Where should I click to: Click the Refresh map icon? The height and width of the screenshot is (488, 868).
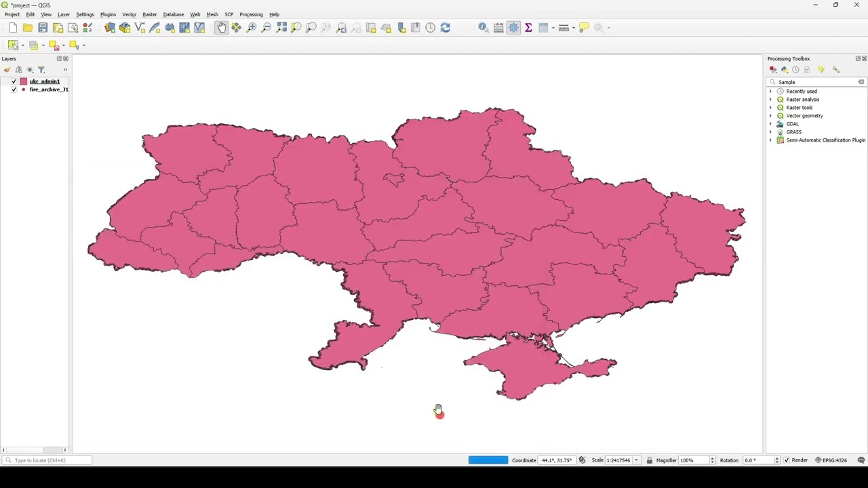pyautogui.click(x=445, y=28)
